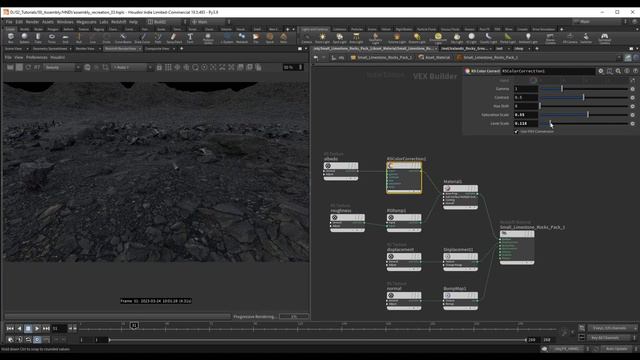Select the Grid shelf tool
The width and height of the screenshot is (640, 360).
pyautogui.click(x=65, y=38)
